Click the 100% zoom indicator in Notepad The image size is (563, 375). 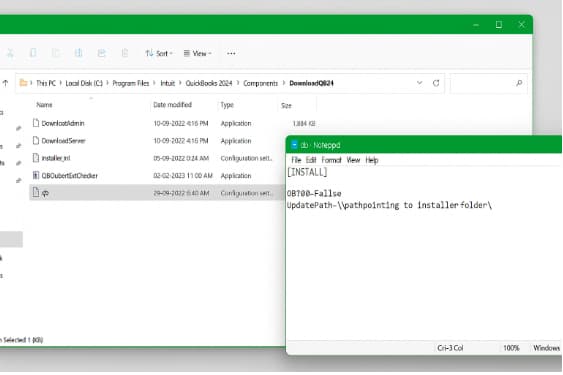511,348
